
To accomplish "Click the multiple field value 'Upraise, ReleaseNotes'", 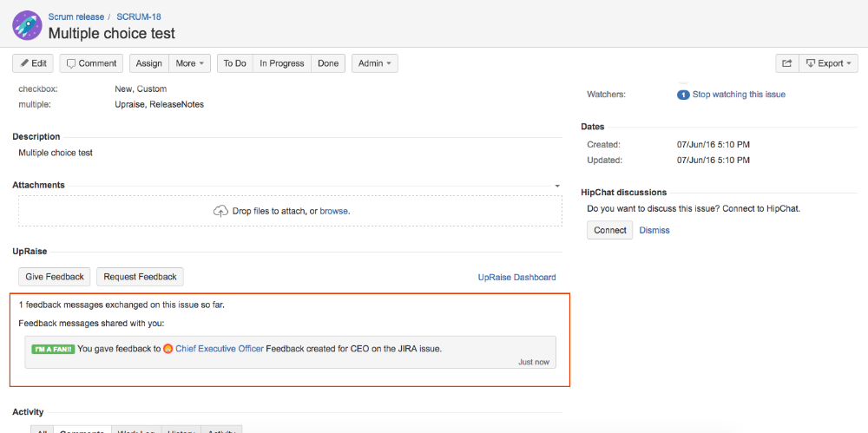I will 159,104.
